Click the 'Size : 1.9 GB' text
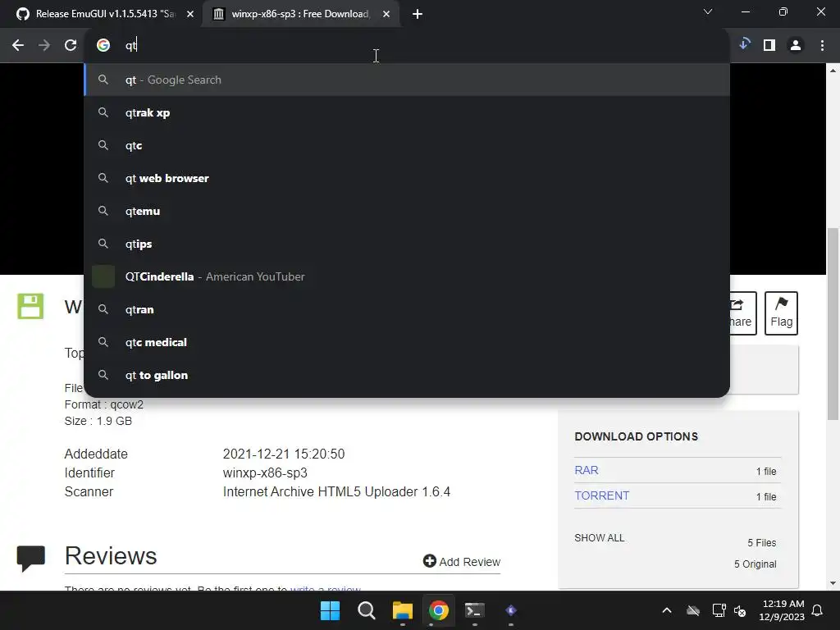The image size is (840, 630). [98, 421]
